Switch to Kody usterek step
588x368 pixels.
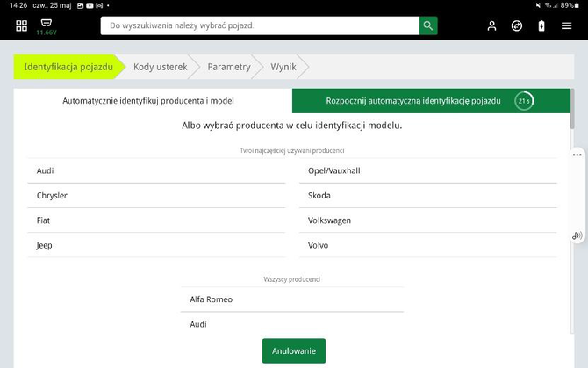click(x=160, y=67)
